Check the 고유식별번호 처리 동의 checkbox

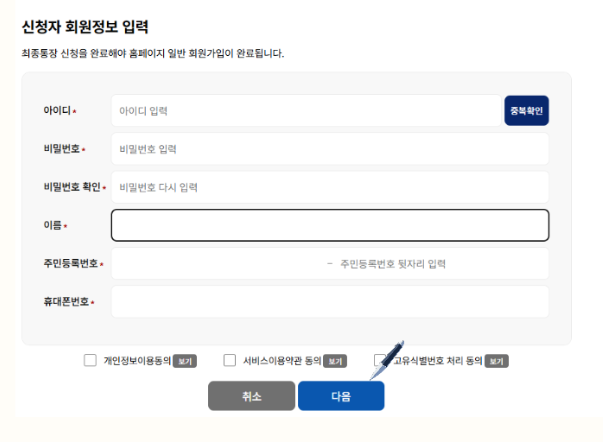click(x=379, y=360)
